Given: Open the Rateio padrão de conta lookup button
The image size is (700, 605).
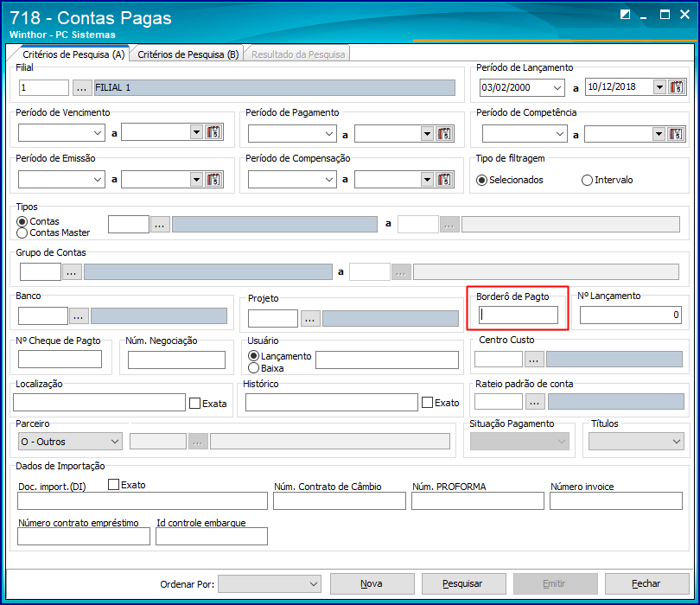Looking at the screenshot, I should click(x=534, y=402).
